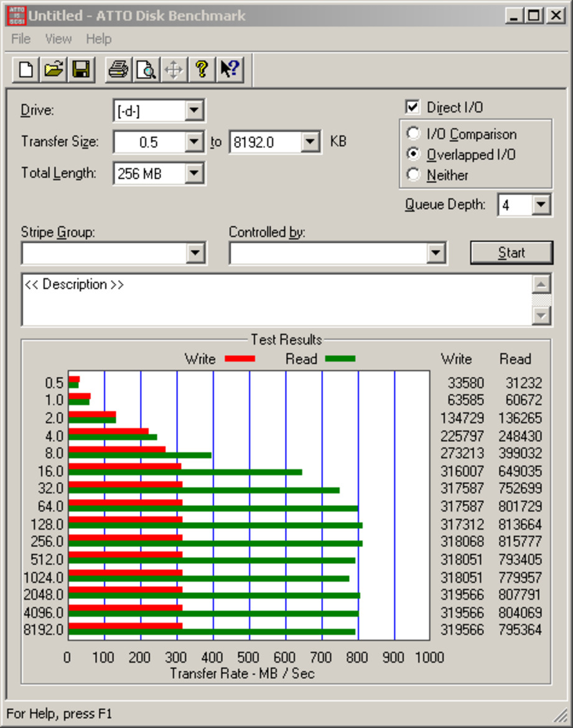
Task: Save the current benchmark results
Action: (x=82, y=70)
